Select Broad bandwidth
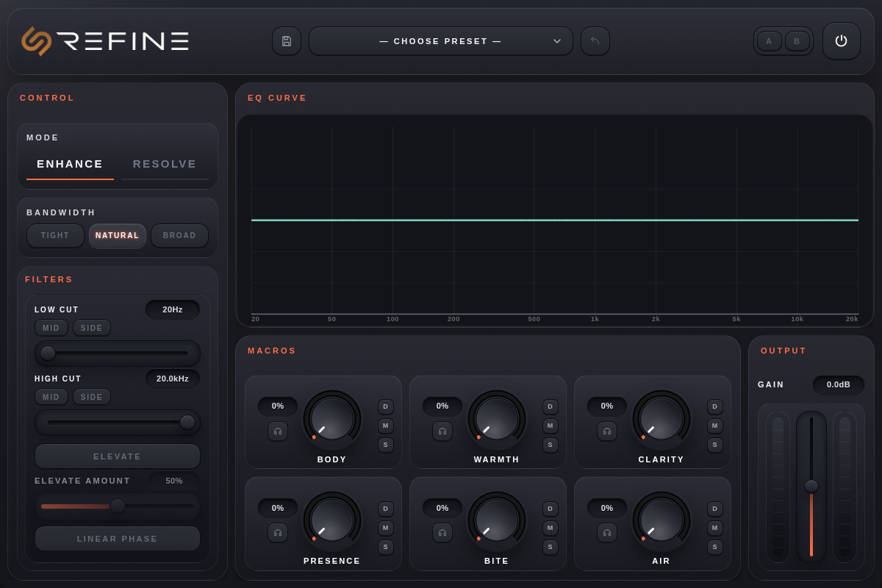This screenshot has width=882, height=588. (180, 236)
